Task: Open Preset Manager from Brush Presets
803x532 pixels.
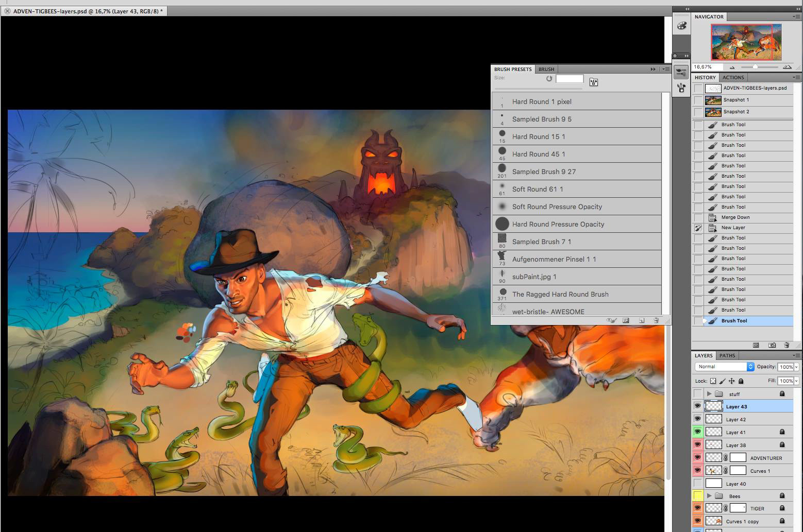Action: point(626,320)
